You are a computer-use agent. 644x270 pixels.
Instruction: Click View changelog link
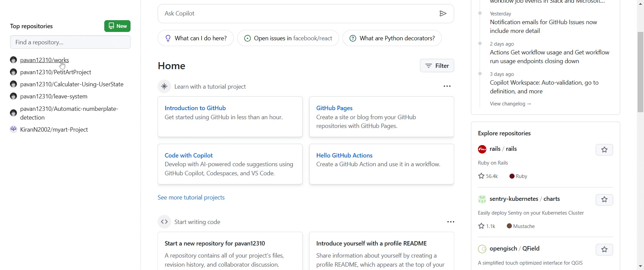(511, 104)
